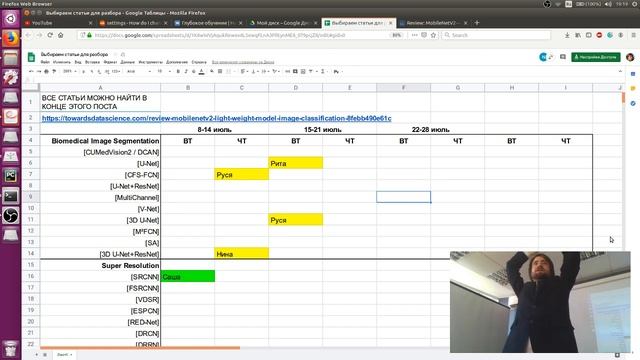Screen dimensions: 640x360
Task: Open the Trash in the Ubuntu dock
Action: [x=11, y=349]
